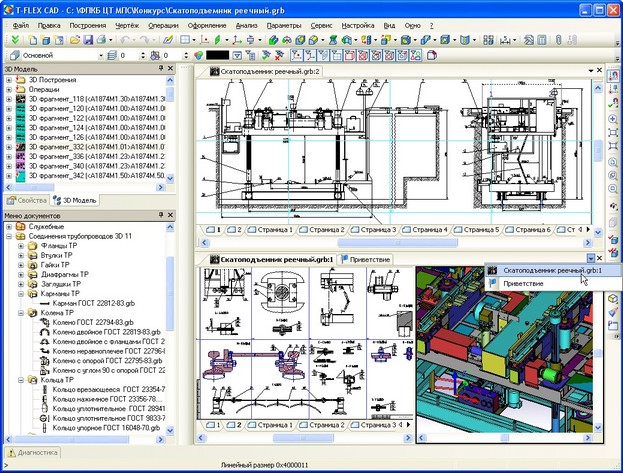Collapse the Колена ТР folder

(21, 313)
